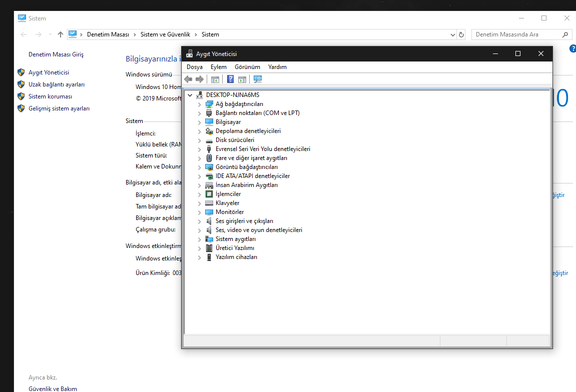Click the Show/Hide Action Pane toolbar icon
The width and height of the screenshot is (576, 392).
(242, 79)
